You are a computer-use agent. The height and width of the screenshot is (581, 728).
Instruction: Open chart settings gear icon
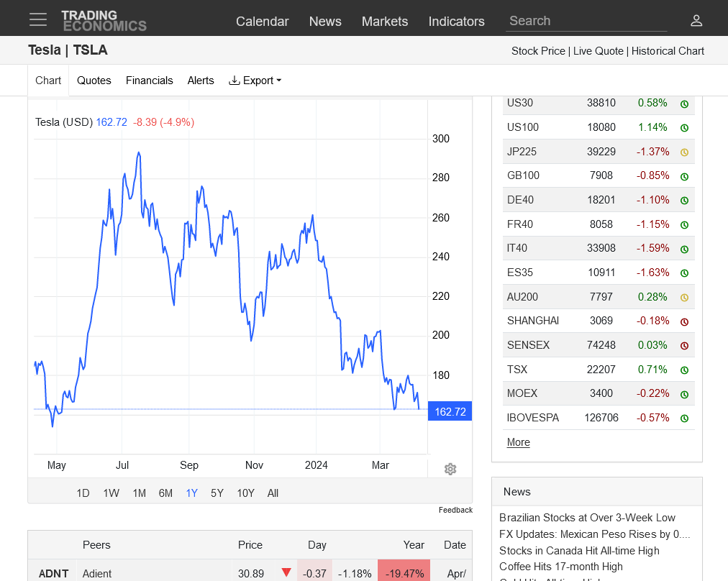(450, 469)
